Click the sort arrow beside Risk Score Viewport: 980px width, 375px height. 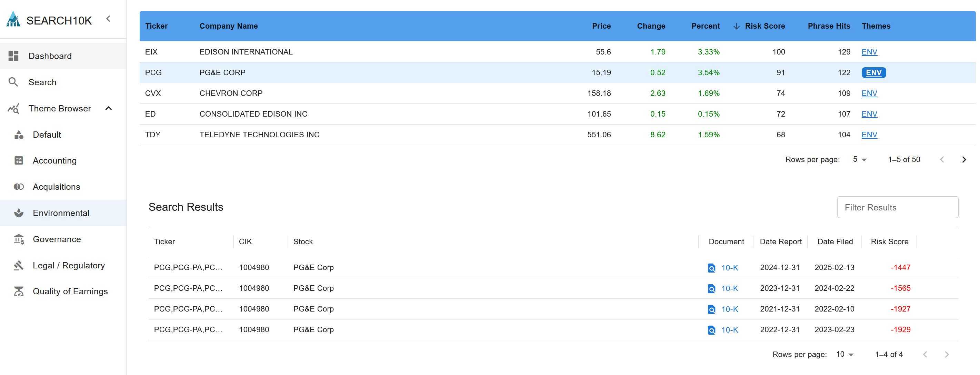coord(737,26)
